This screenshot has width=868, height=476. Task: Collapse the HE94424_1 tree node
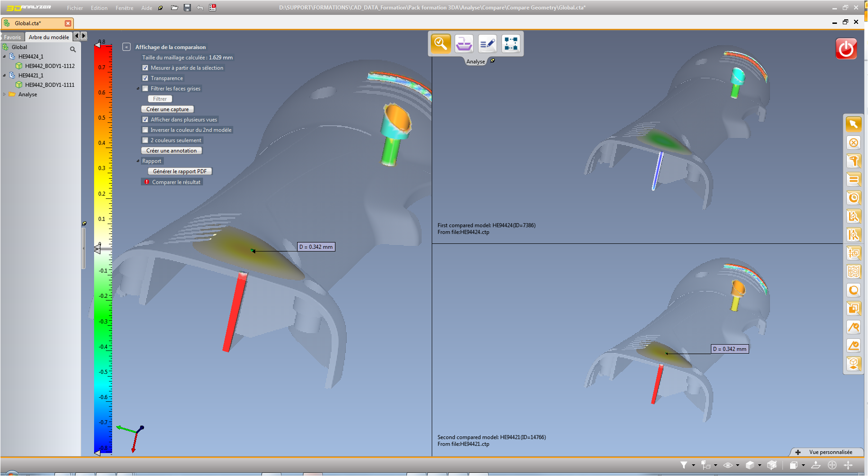(5, 56)
